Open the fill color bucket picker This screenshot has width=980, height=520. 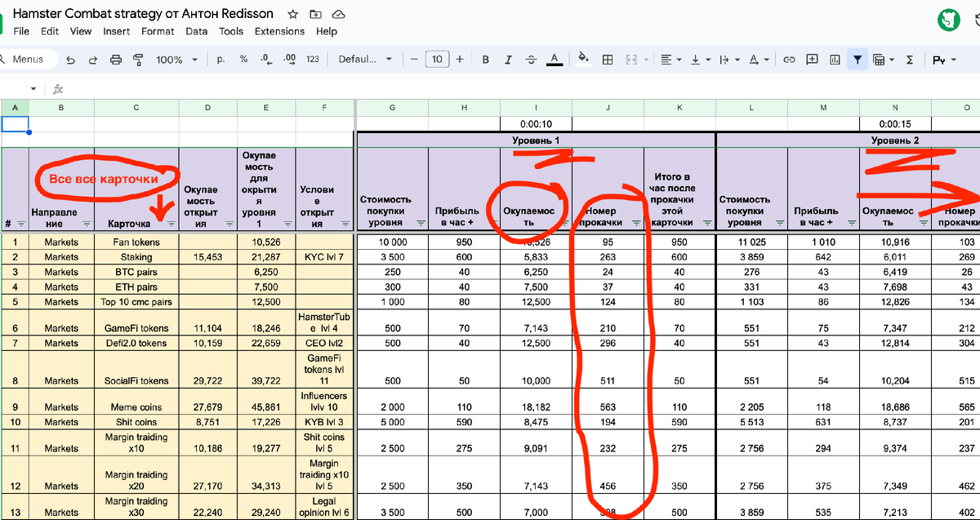583,60
